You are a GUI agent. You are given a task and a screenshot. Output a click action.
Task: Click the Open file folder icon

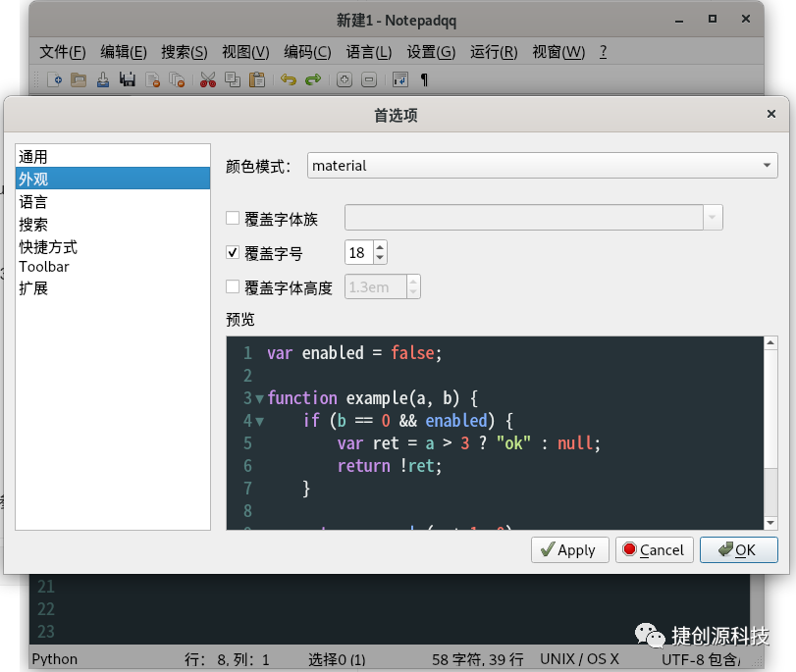(79, 79)
